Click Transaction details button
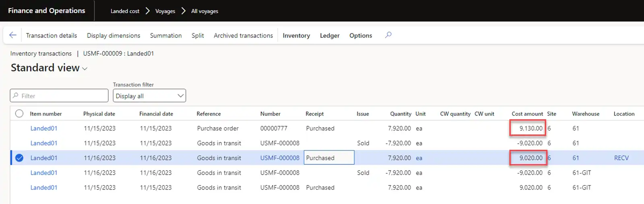The image size is (644, 204). (52, 35)
